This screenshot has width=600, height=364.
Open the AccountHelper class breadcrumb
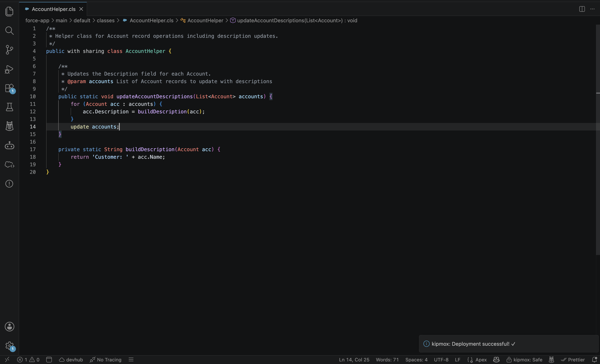pyautogui.click(x=202, y=20)
